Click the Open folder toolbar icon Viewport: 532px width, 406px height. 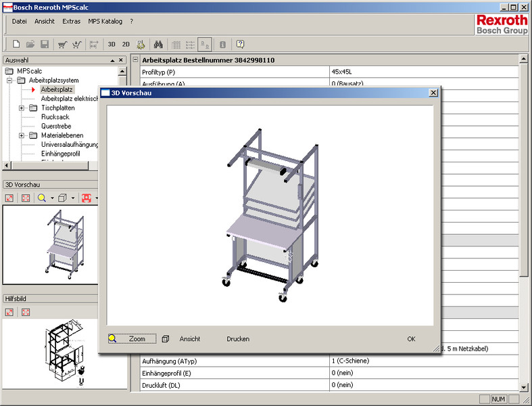pyautogui.click(x=30, y=45)
